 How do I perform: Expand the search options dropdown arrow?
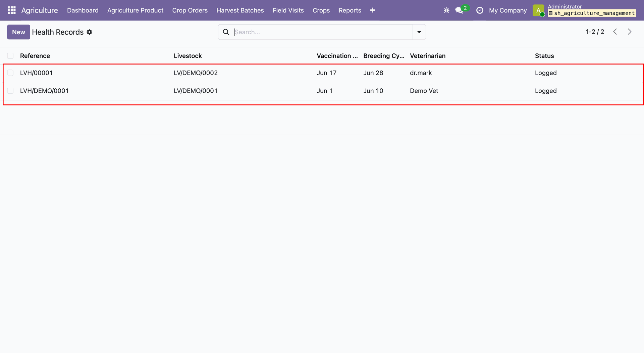[x=419, y=32]
